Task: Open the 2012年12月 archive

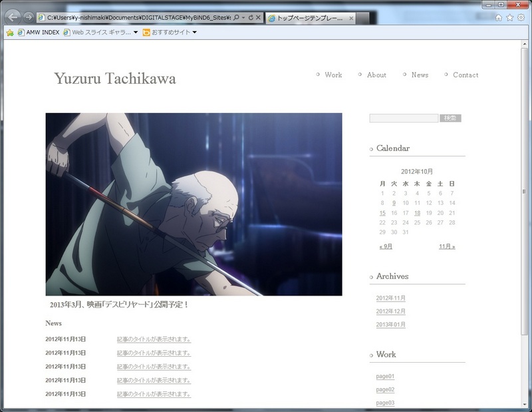Action: pos(390,311)
